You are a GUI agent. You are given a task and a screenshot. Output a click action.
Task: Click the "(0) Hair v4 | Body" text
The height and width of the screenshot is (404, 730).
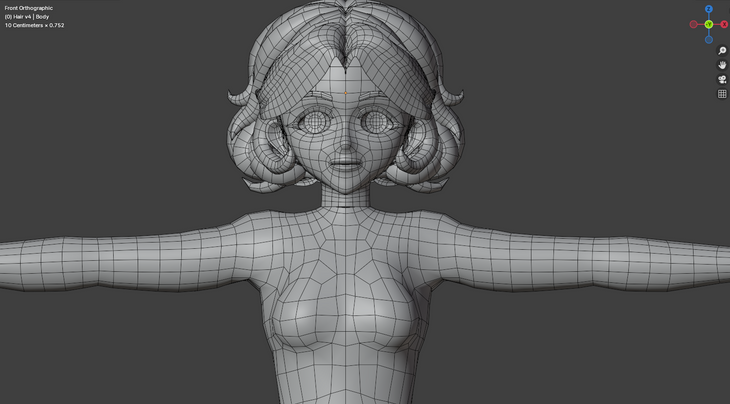27,17
